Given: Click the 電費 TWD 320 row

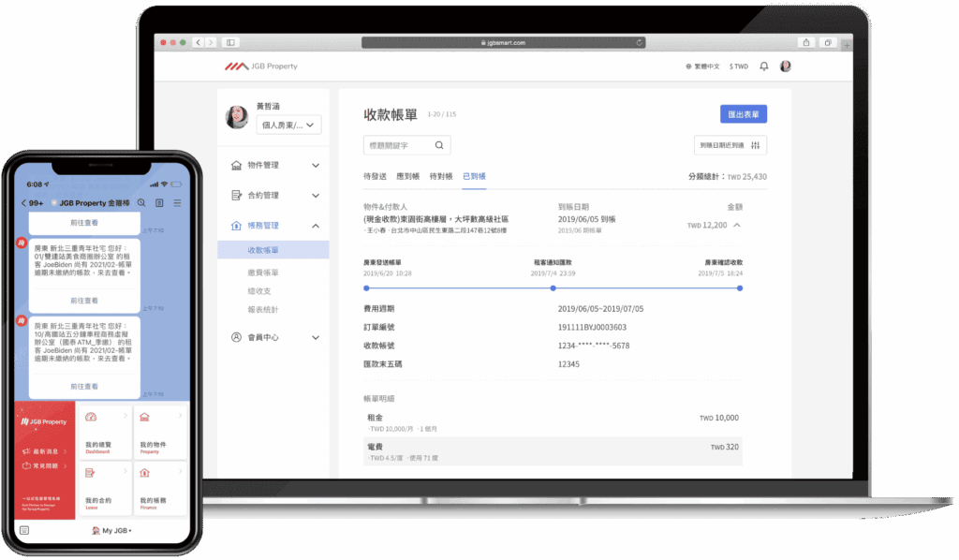Looking at the screenshot, I should tap(553, 451).
